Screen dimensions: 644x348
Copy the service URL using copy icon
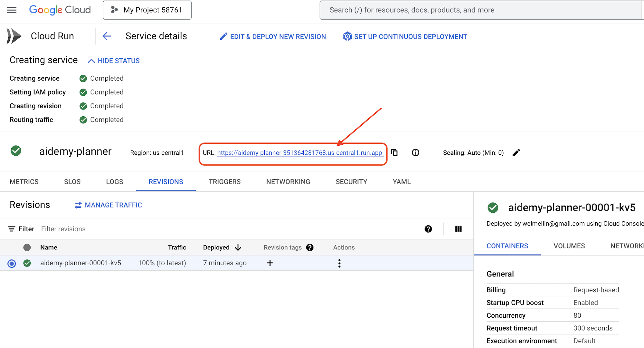click(x=394, y=152)
